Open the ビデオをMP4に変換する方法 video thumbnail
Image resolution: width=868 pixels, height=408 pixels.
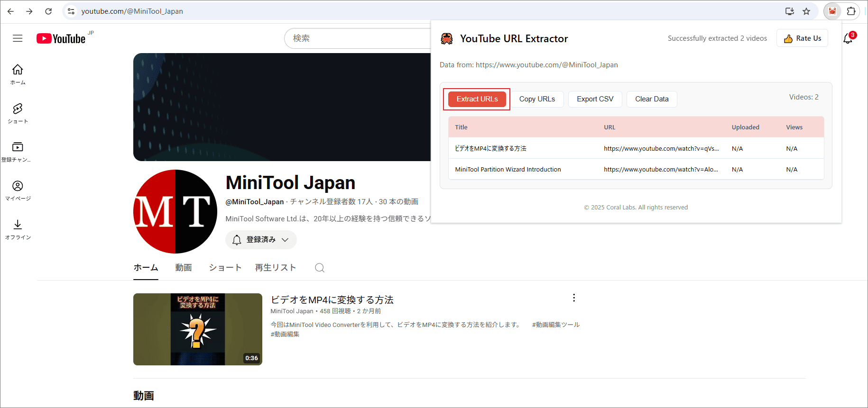tap(198, 329)
